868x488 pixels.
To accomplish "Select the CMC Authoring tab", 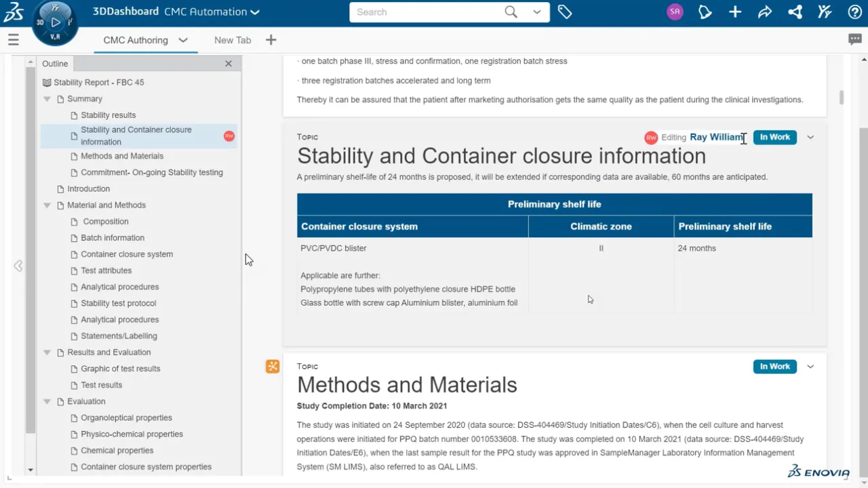I will [136, 40].
